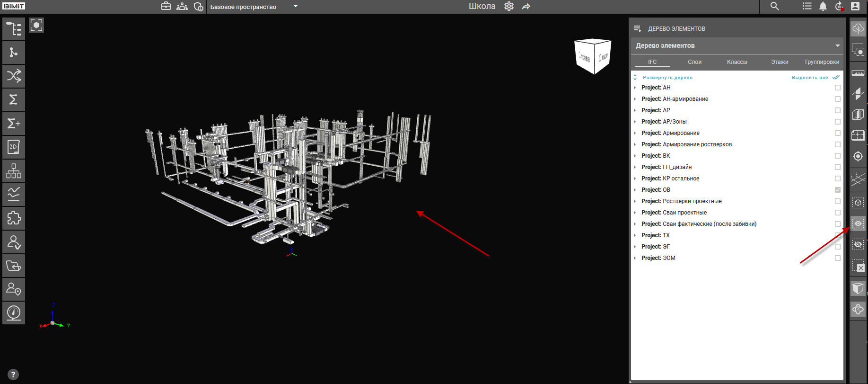Enable the Project: АР checkbox
This screenshot has height=384, width=868.
click(838, 110)
